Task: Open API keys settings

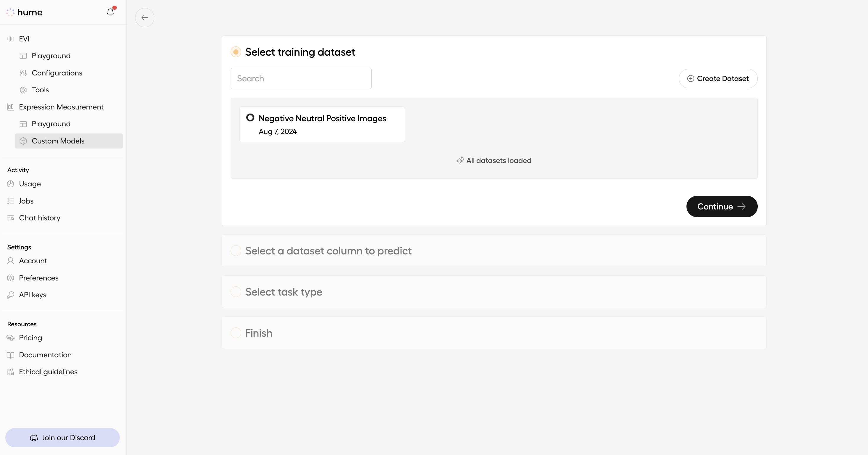Action: click(x=32, y=294)
